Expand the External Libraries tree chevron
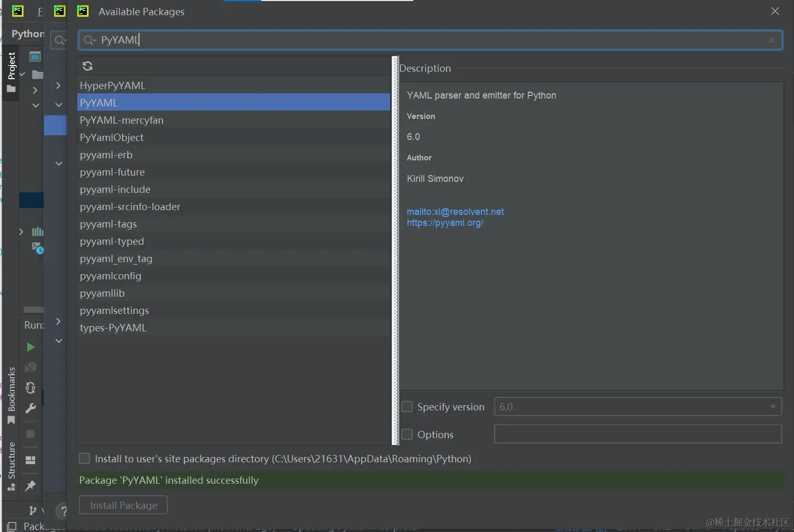 pyautogui.click(x=21, y=232)
